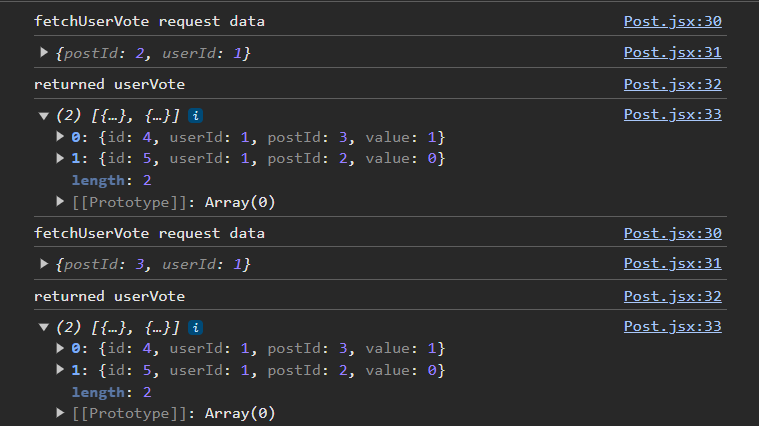Expand item 0 in first array
759x426 pixels.
[x=60, y=137]
